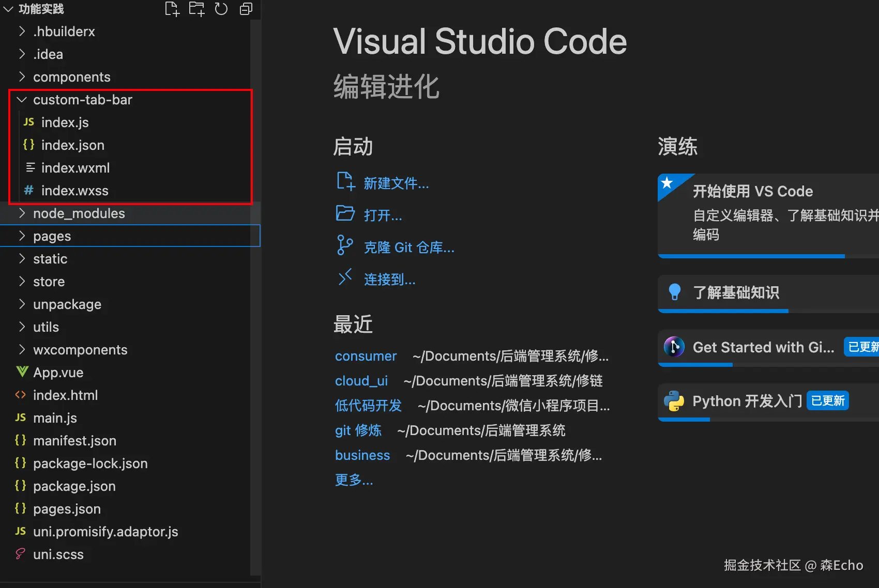Viewport: 879px width, 588px height.
Task: Click the braces icon beside package-lock.json
Action: 21,463
